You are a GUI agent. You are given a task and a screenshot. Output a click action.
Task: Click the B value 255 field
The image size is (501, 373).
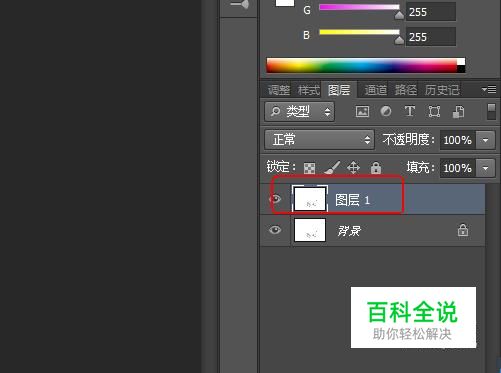pos(431,37)
